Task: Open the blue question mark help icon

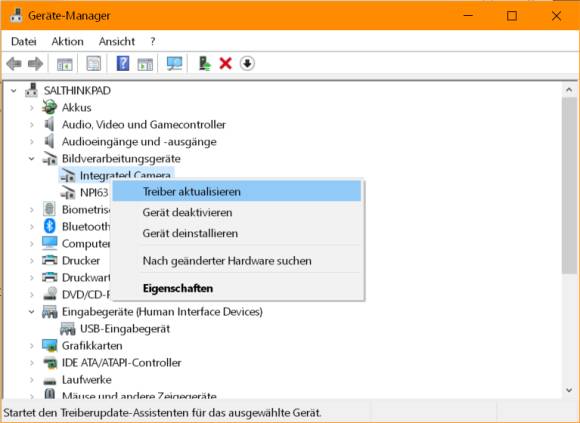Action: click(123, 64)
